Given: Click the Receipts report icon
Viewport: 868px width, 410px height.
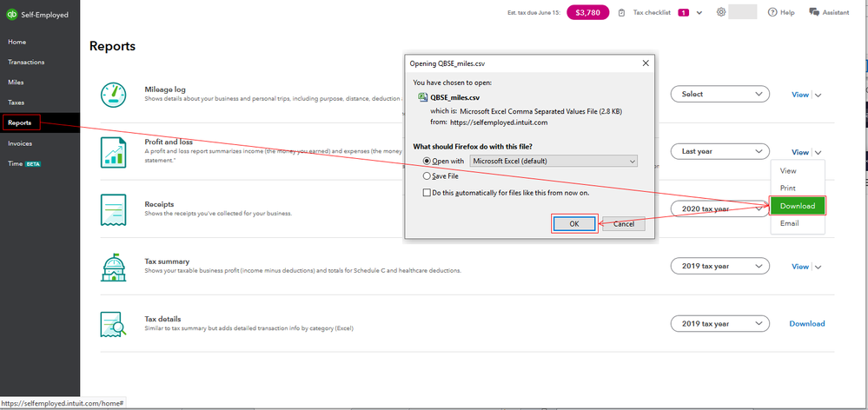Looking at the screenshot, I should 113,209.
